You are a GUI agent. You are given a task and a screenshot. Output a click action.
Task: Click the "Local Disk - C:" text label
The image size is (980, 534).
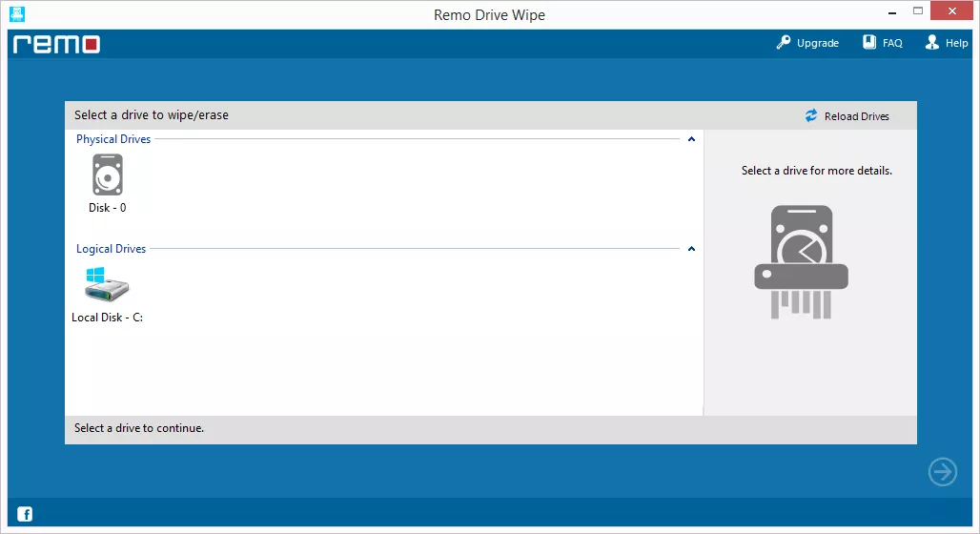tap(107, 318)
